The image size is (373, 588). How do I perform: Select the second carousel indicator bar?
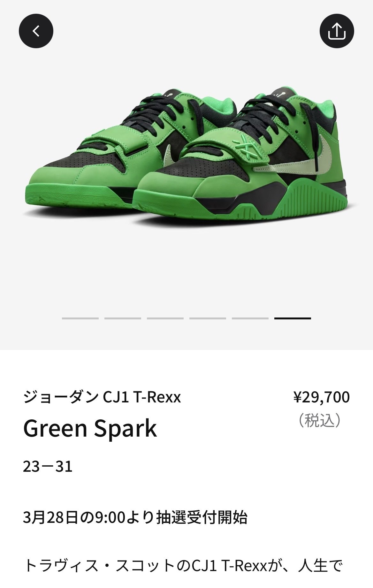123,318
